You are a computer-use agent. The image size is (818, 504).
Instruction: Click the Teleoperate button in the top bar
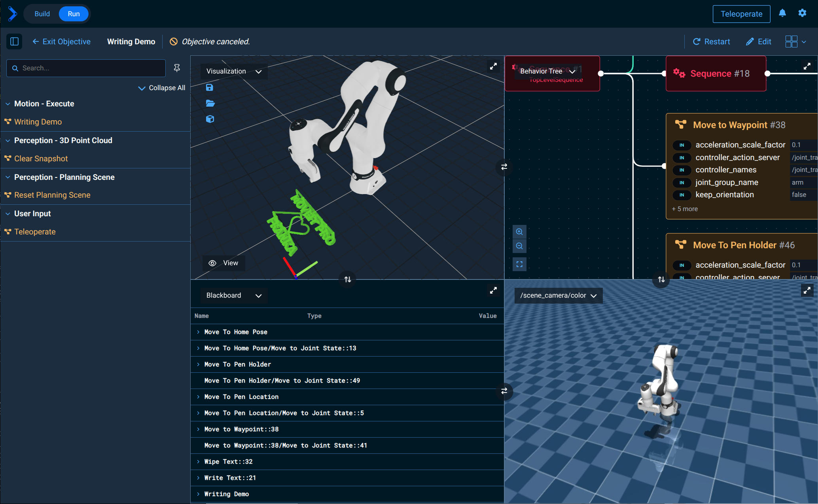tap(741, 14)
